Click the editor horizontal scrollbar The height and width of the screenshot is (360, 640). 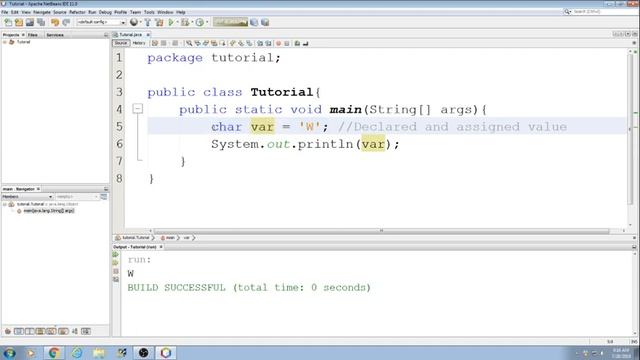(381, 231)
